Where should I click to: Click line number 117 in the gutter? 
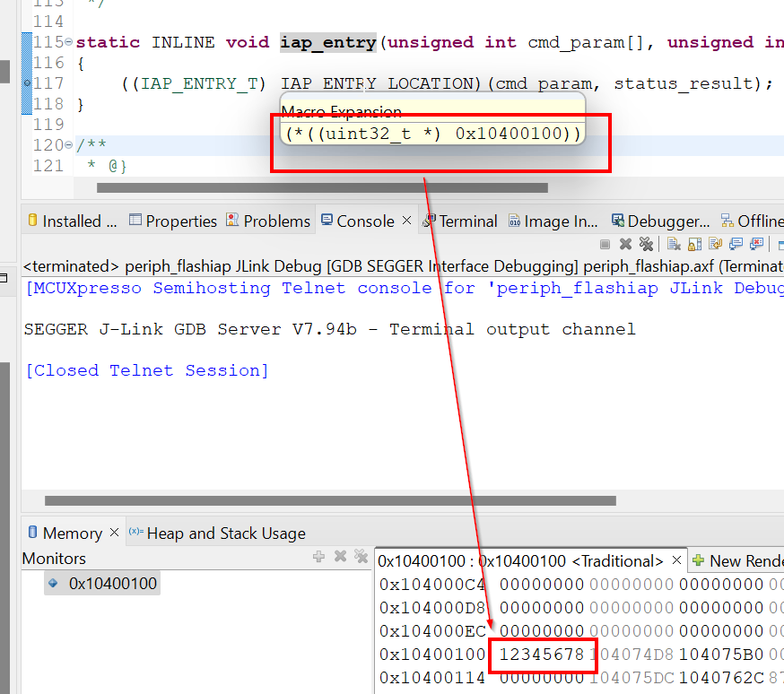(x=48, y=83)
